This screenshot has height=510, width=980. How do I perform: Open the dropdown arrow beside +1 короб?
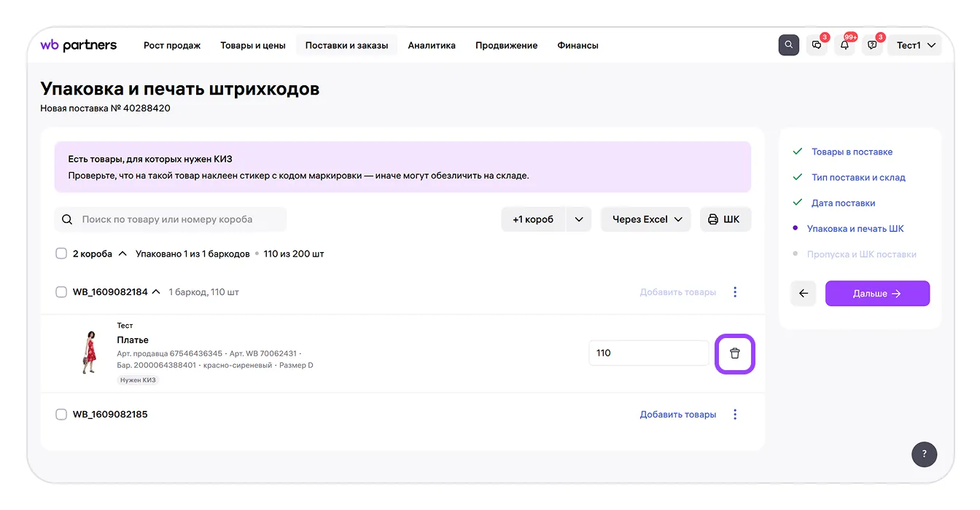579,219
